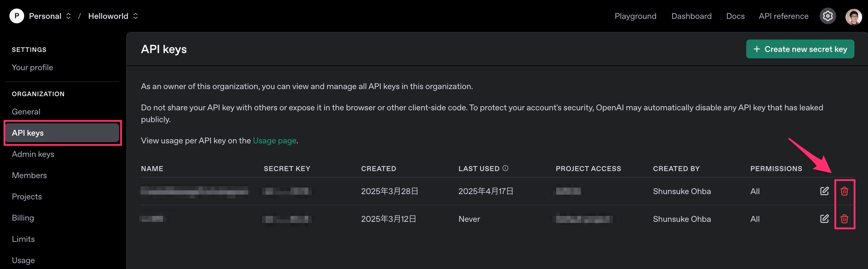Edit the key created 2025年3月28日
Image resolution: width=868 pixels, height=269 pixels.
[824, 191]
